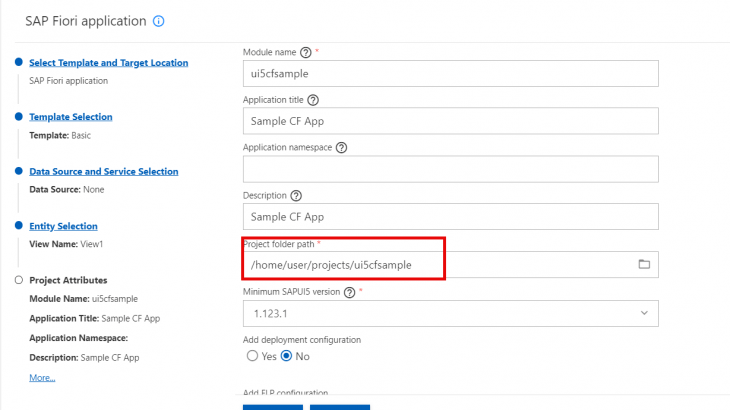This screenshot has width=730, height=410.
Task: Focus the Module name input
Action: point(450,74)
